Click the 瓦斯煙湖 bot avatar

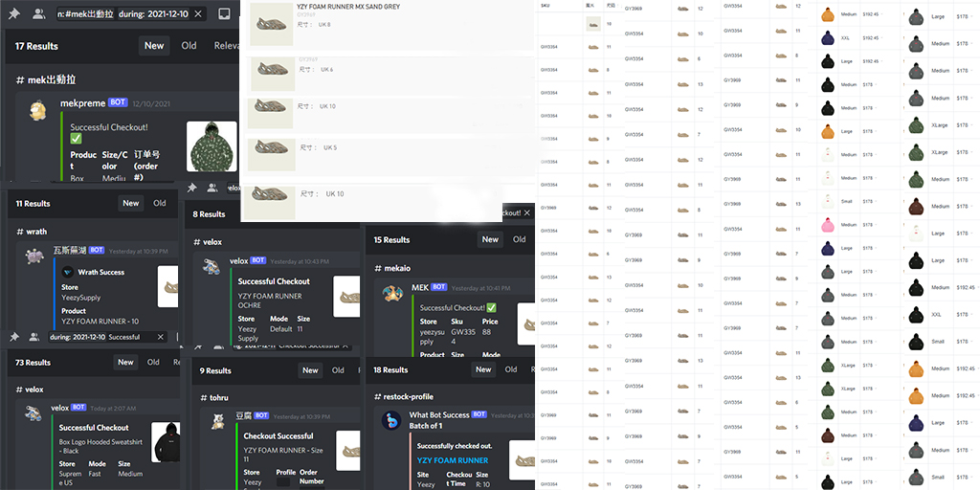(x=34, y=256)
